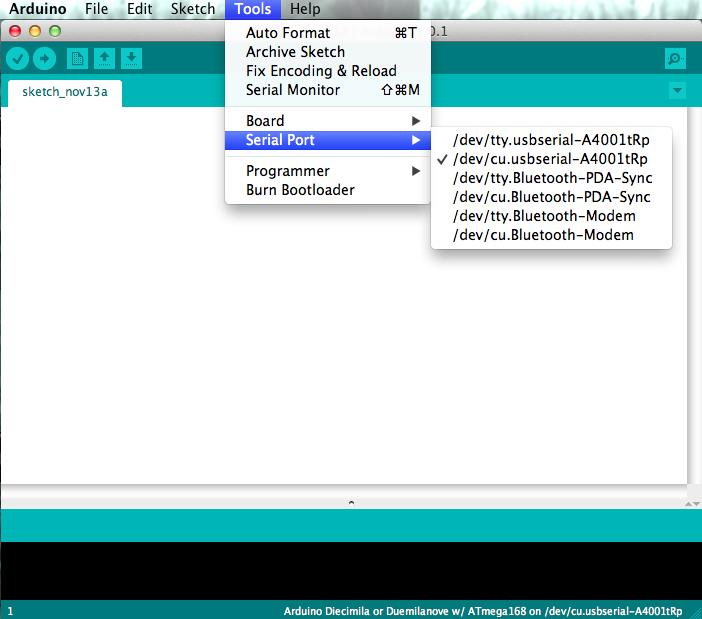Click the green zoom window button

(55, 31)
